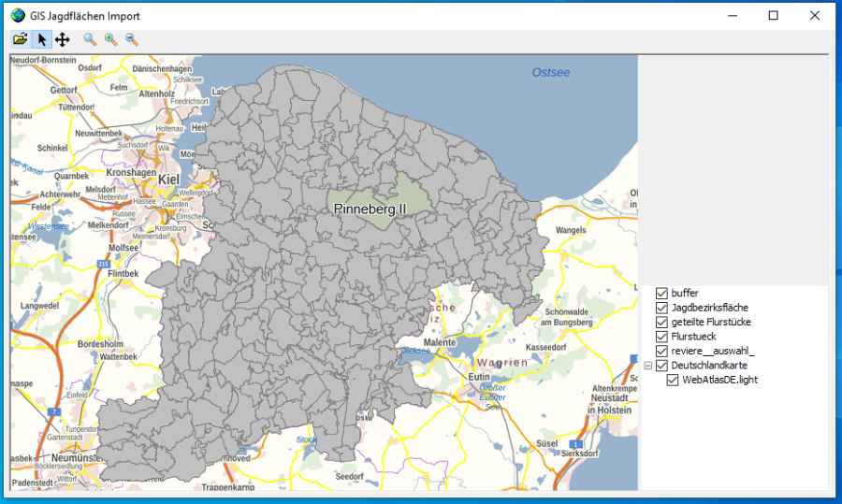Uncheck the WebAtlasDE.light layer
Viewport: 842px width, 504px height.
[673, 380]
